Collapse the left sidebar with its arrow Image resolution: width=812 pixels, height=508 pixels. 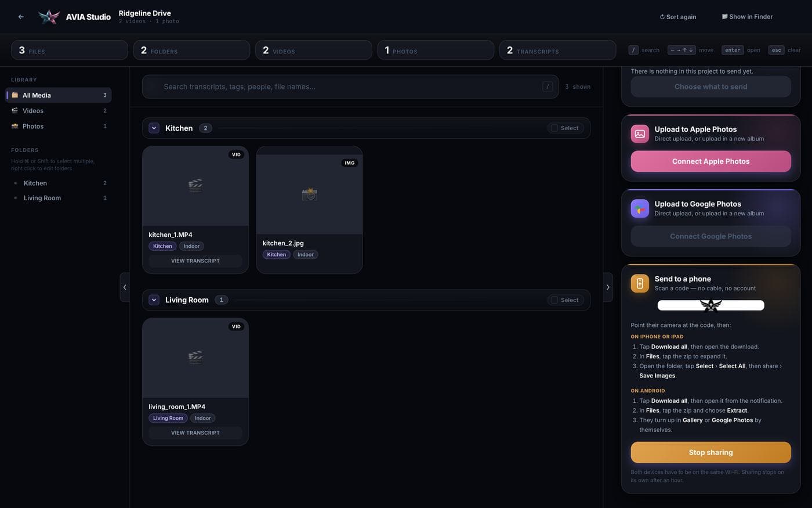coord(125,287)
